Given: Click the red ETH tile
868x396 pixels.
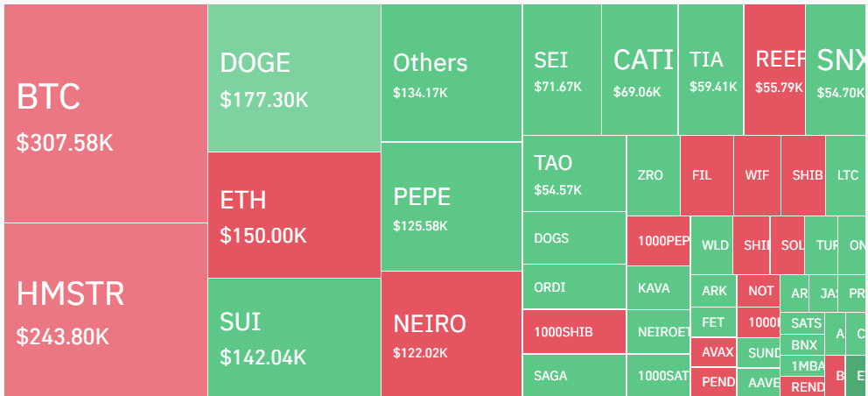Looking at the screenshot, I should [x=294, y=215].
